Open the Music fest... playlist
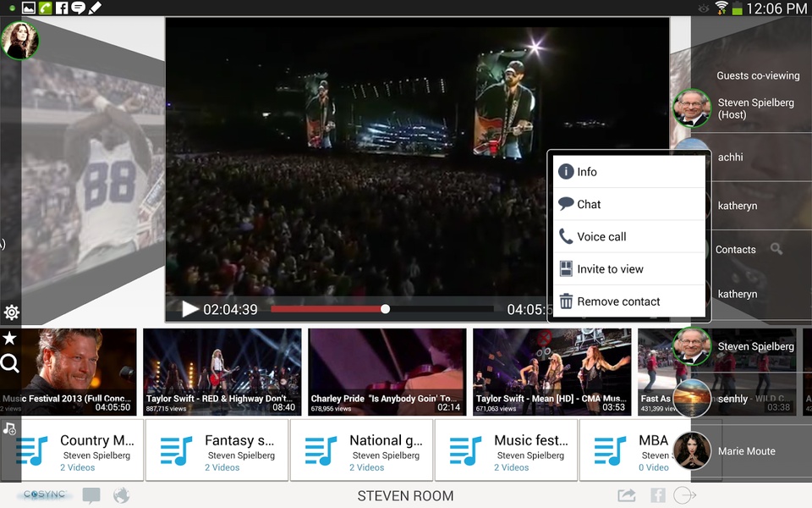Viewport: 812px width, 508px height. pyautogui.click(x=506, y=450)
